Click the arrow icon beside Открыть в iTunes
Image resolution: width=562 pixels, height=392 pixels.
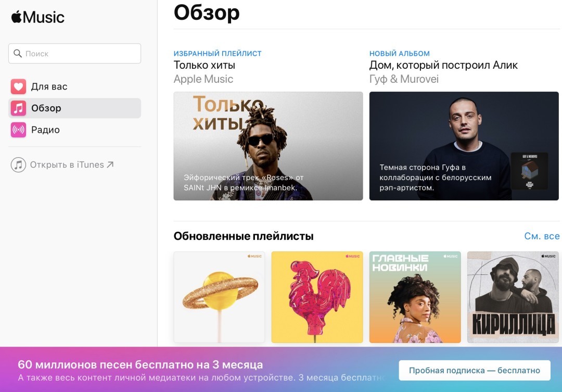pos(110,165)
